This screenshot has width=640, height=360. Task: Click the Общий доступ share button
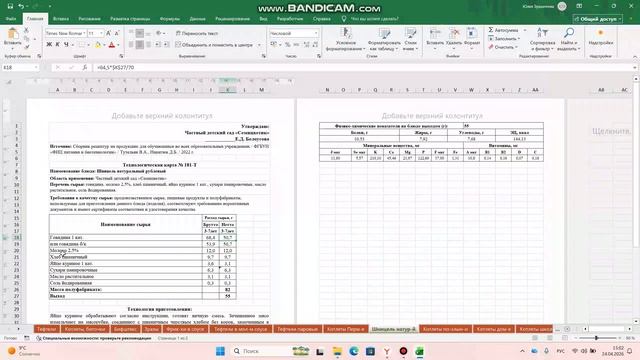[598, 19]
